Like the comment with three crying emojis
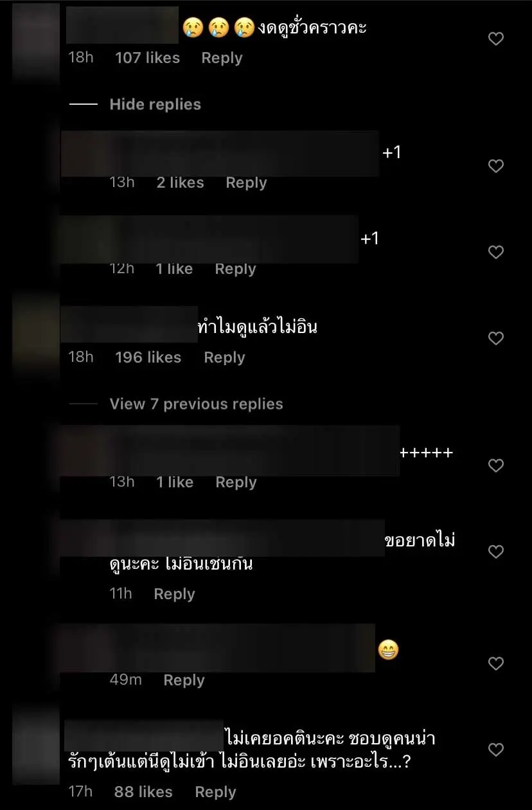Viewport: 532px width, 810px height. [x=496, y=39]
